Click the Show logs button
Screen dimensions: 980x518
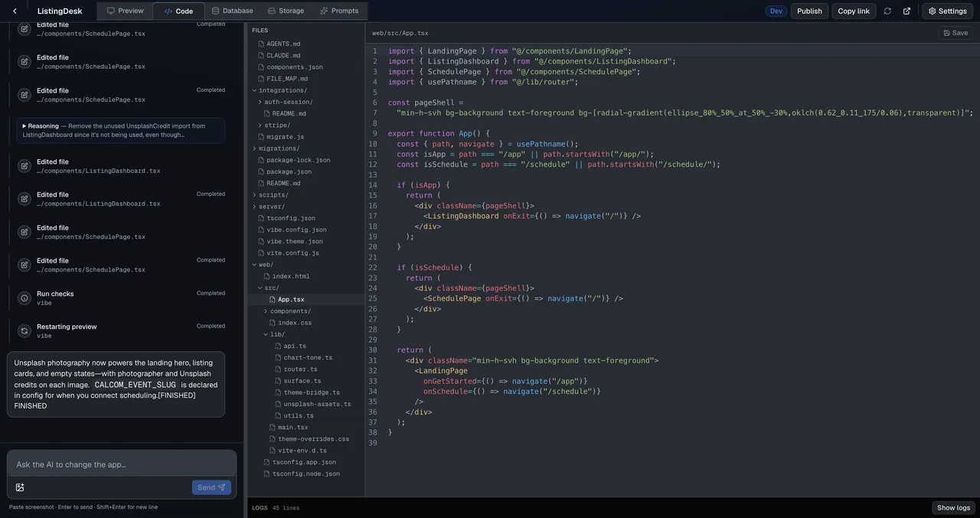pos(953,508)
